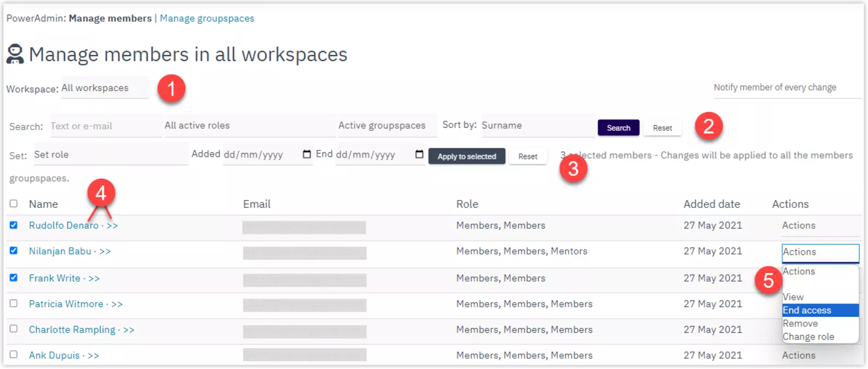The height and width of the screenshot is (369, 868).
Task: Uncheck Rudolfo Denaro's checkbox
Action: [14, 225]
